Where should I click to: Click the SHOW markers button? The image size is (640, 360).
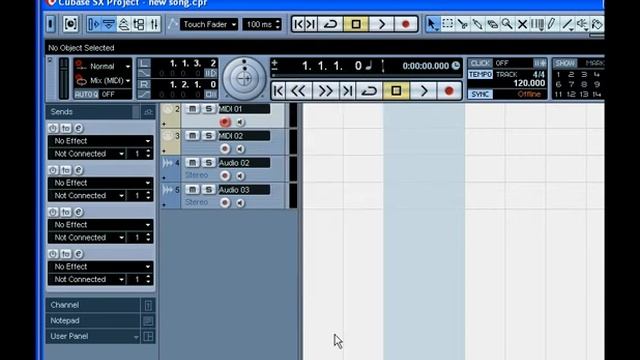[x=565, y=63]
